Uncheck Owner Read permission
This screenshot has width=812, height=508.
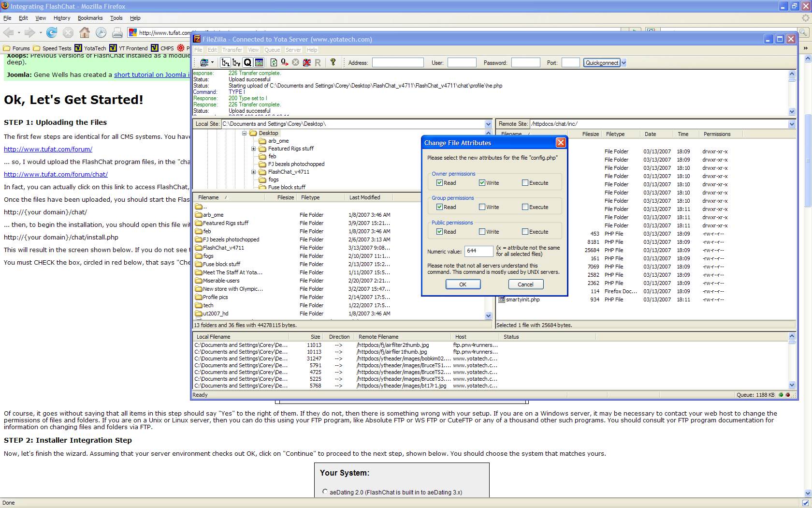pyautogui.click(x=439, y=183)
